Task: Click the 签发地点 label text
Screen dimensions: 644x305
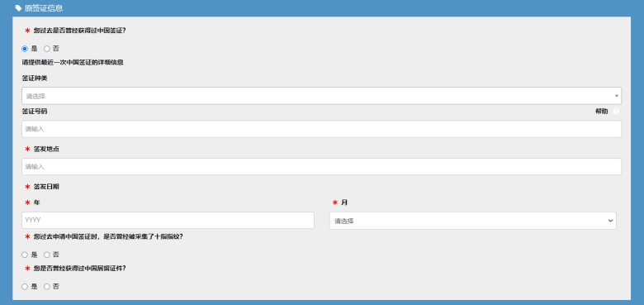Action: tap(46, 150)
